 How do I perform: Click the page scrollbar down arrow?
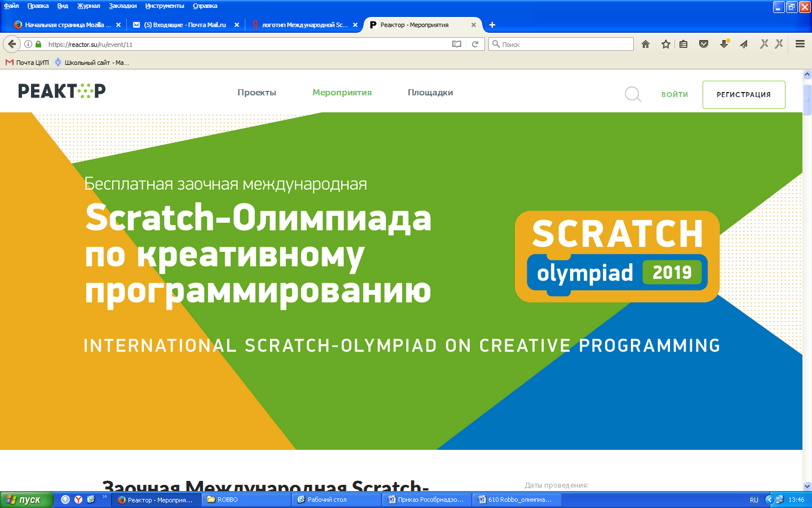807,486
